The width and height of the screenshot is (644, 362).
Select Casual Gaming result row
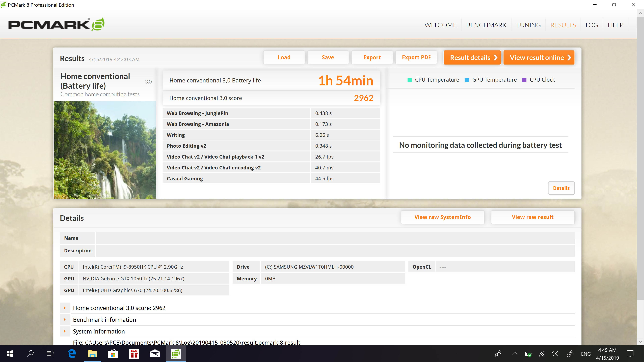[271, 179]
